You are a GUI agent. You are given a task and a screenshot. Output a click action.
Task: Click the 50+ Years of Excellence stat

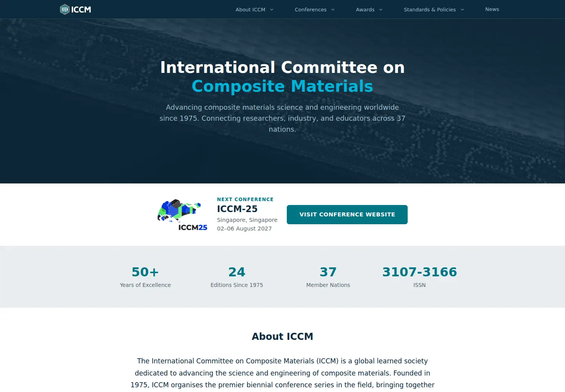[145, 277]
